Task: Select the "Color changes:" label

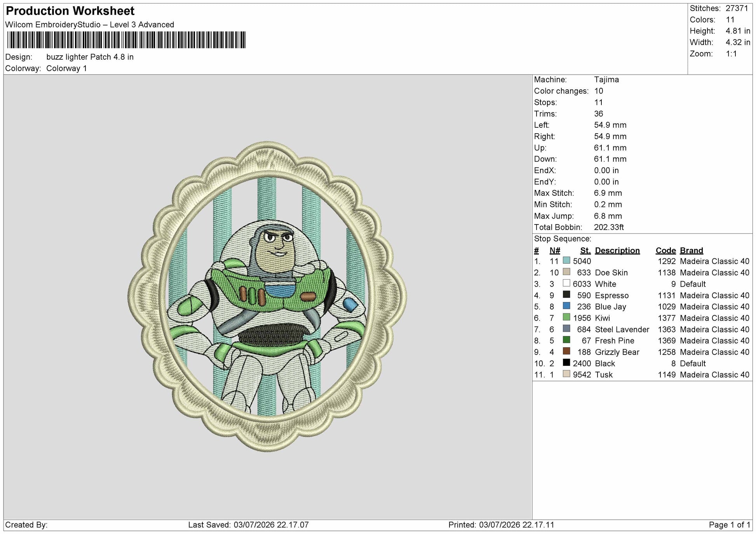Action: click(561, 91)
